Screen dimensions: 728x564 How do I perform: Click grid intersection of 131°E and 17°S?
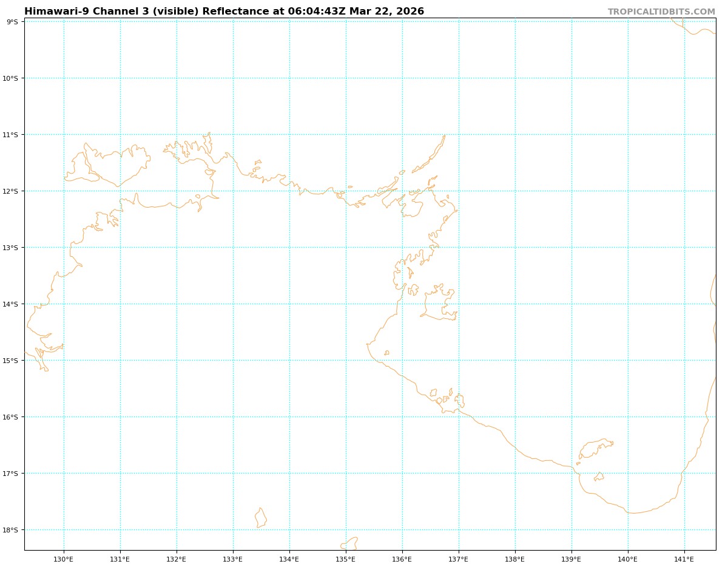[120, 474]
